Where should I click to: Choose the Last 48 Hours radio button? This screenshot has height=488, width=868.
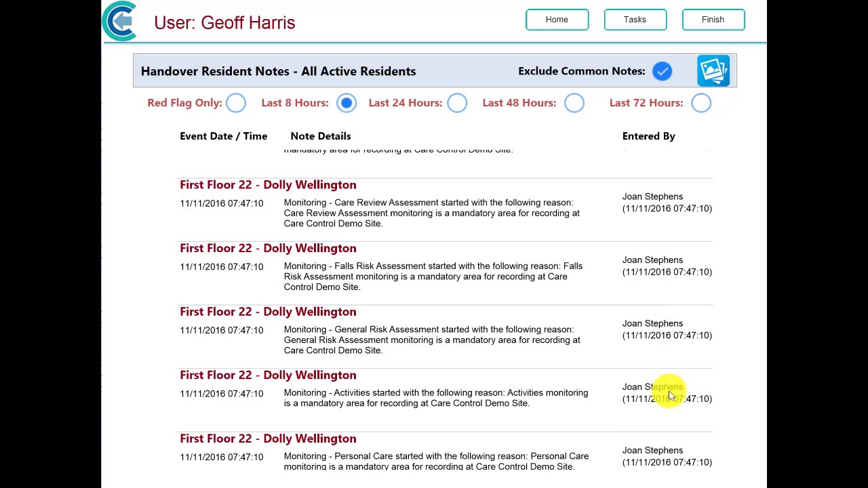(x=574, y=103)
